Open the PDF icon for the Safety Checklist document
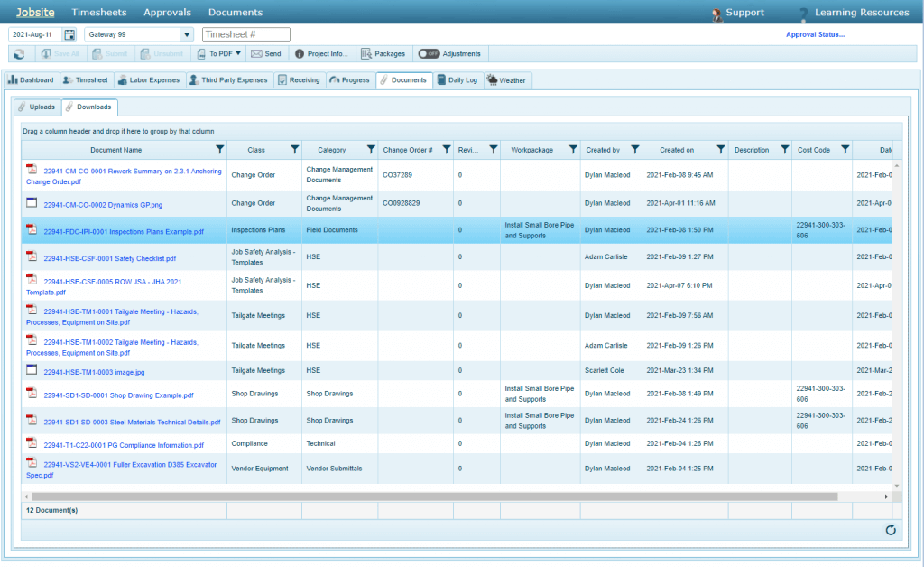This screenshot has width=924, height=567. coord(32,257)
